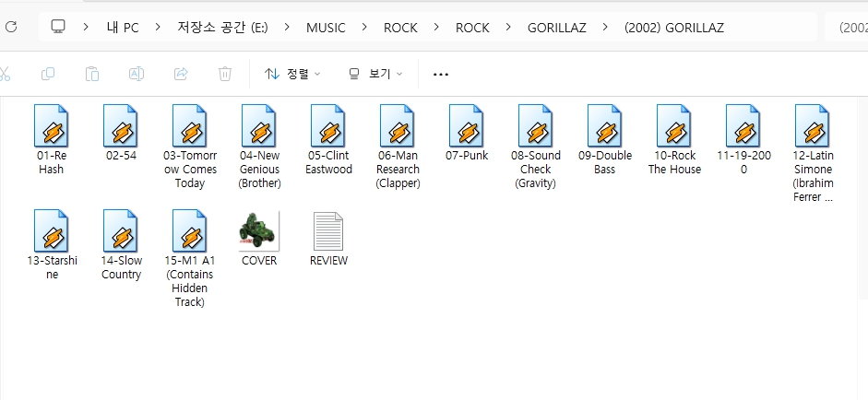This screenshot has height=400, width=868.
Task: Click the paste icon in the toolbar
Action: 92,74
